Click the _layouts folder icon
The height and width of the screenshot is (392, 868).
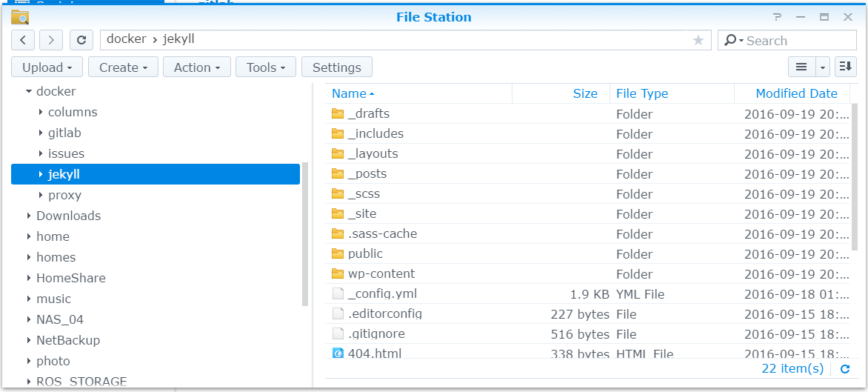click(338, 153)
